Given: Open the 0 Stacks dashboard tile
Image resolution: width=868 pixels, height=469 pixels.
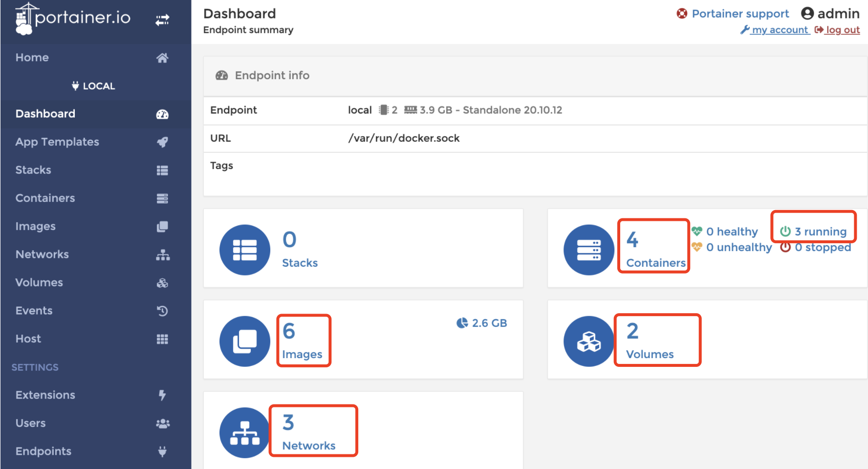Looking at the screenshot, I should pyautogui.click(x=363, y=248).
